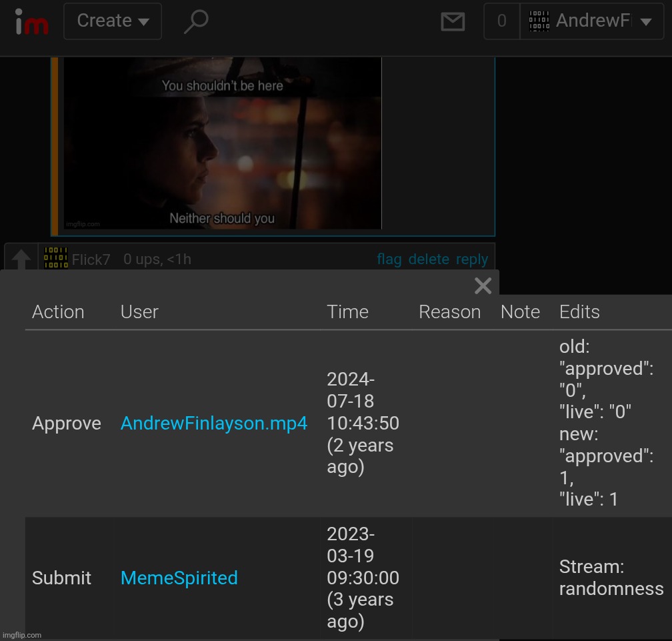Open the Flick7 user profile name
This screenshot has width=672, height=641.
pos(91,259)
